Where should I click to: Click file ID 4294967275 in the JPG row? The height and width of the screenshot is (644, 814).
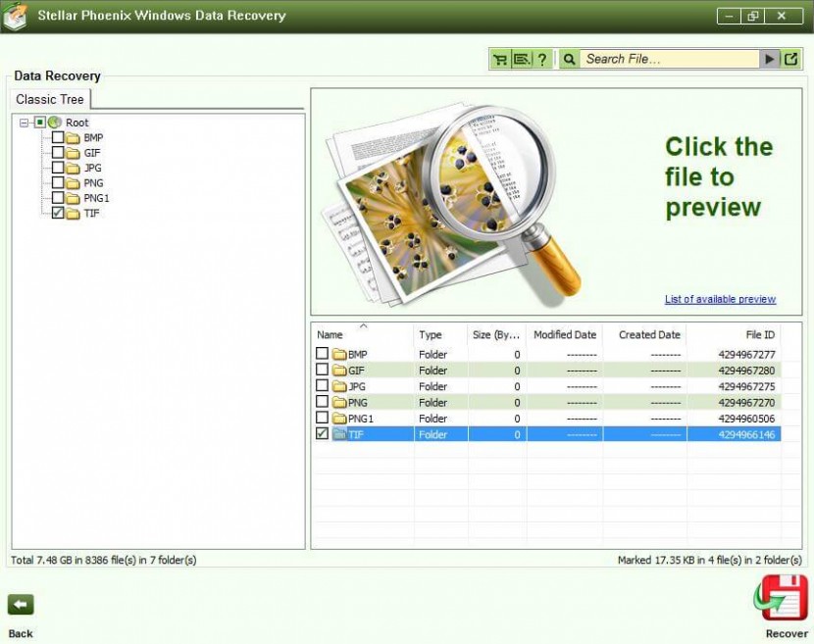click(x=746, y=386)
